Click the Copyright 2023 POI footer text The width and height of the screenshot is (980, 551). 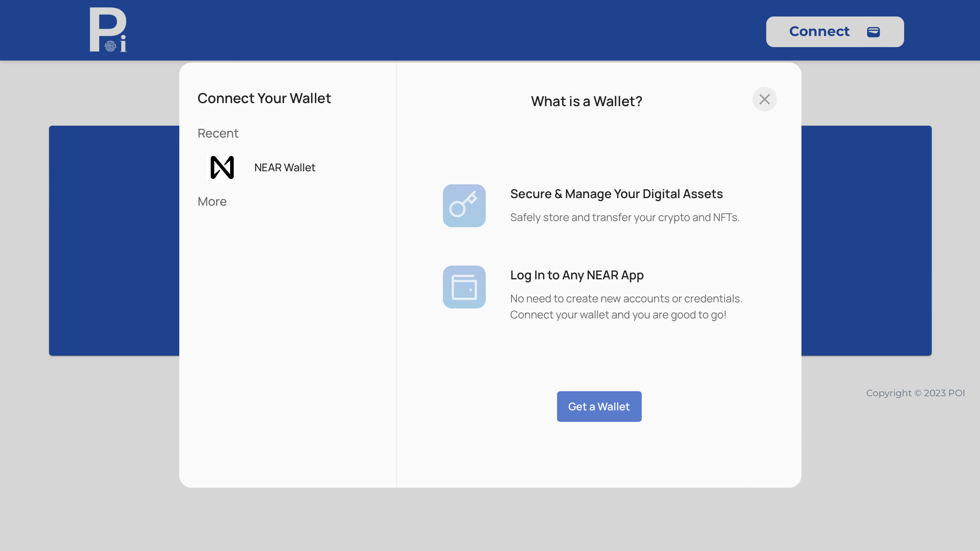tap(915, 393)
